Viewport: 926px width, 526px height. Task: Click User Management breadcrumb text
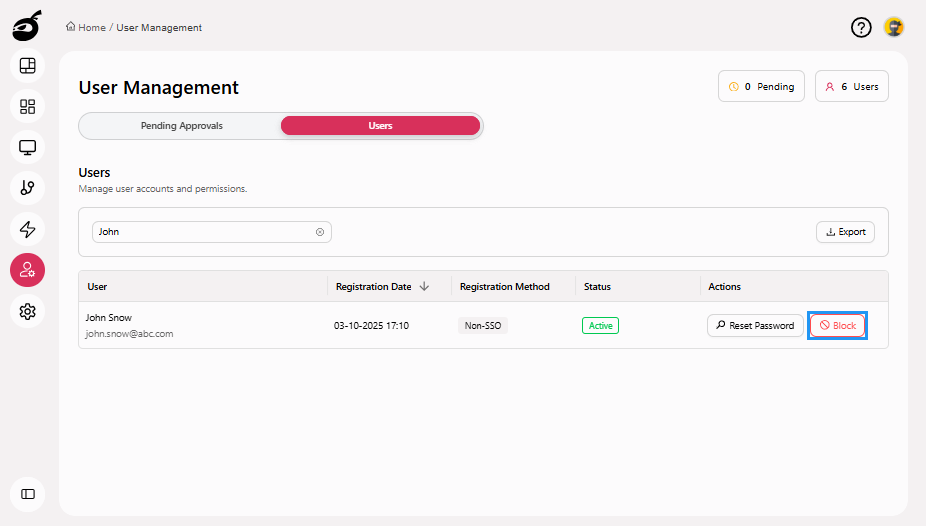159,27
